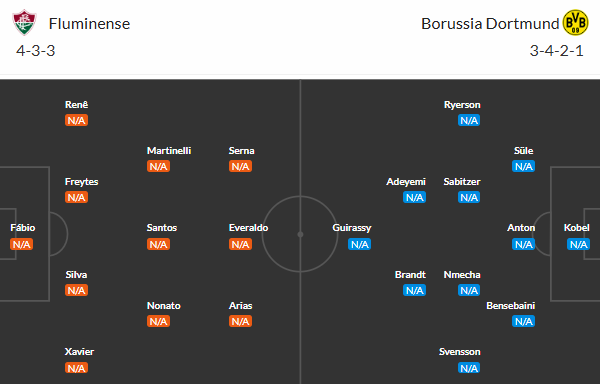
Task: Click Guirassy's N/A rating badge
Action: [x=359, y=244]
